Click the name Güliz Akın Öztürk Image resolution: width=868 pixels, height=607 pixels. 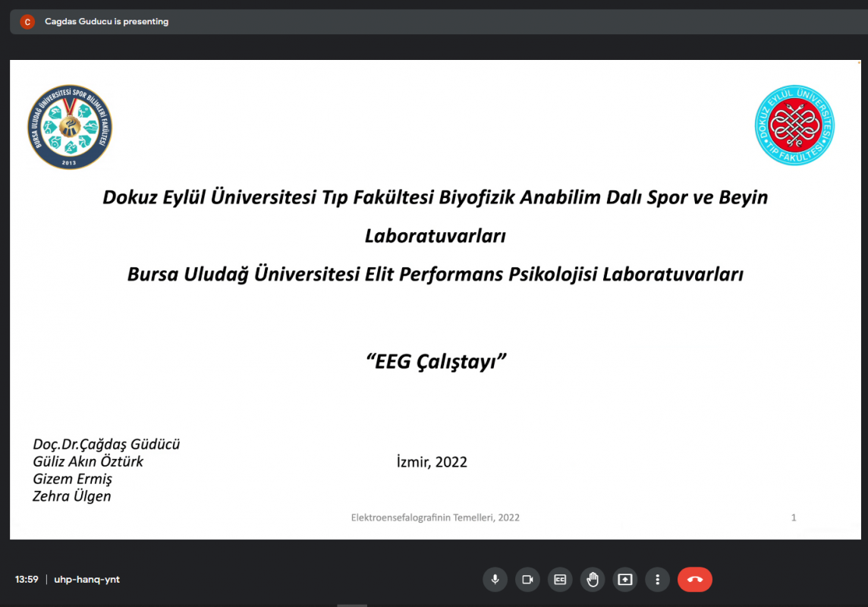(x=88, y=461)
